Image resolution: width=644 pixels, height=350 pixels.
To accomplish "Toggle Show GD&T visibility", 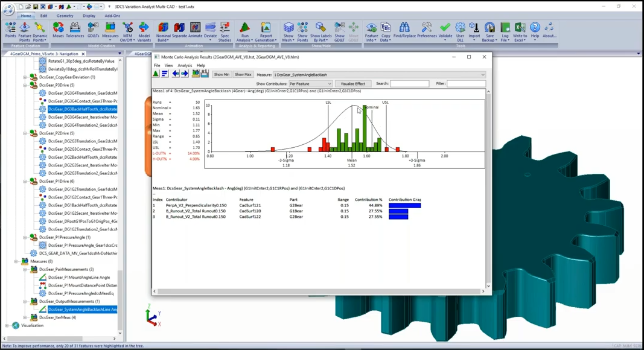I will [x=340, y=30].
